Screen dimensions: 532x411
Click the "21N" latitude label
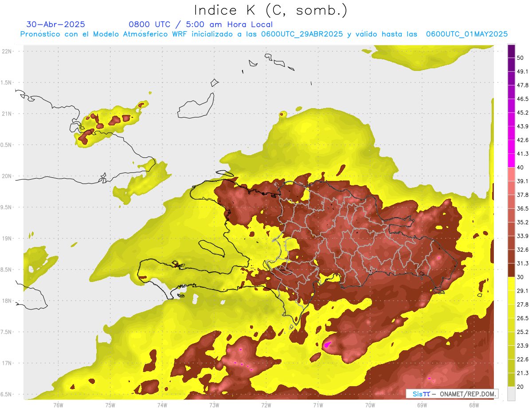7,114
